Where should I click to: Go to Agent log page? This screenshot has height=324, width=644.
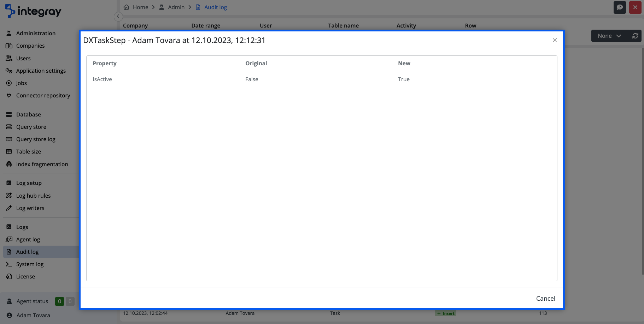(28, 239)
